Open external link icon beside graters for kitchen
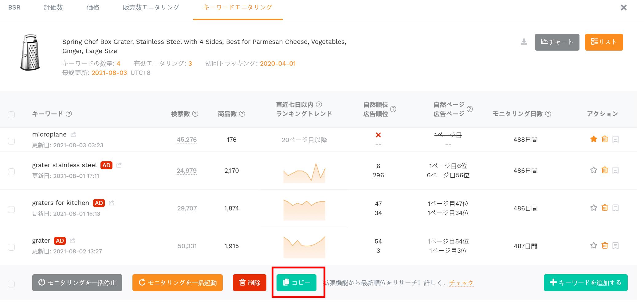The height and width of the screenshot is (304, 644). click(112, 203)
